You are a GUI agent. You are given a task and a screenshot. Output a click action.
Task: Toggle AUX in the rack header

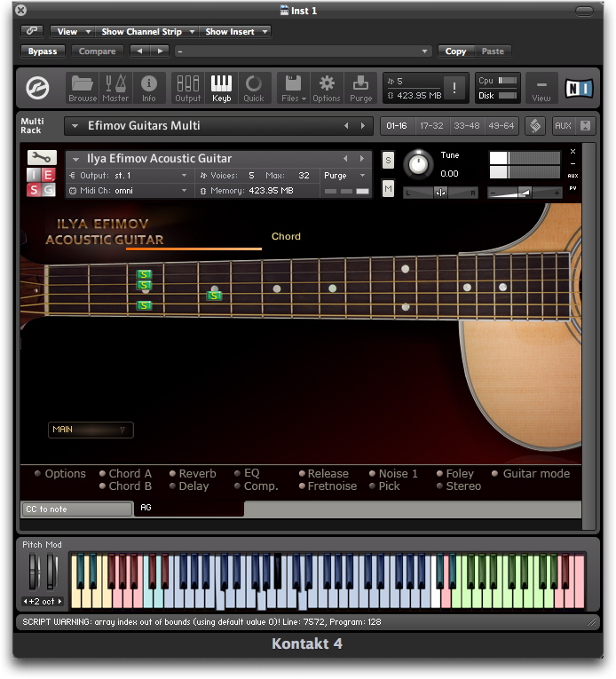tap(563, 126)
